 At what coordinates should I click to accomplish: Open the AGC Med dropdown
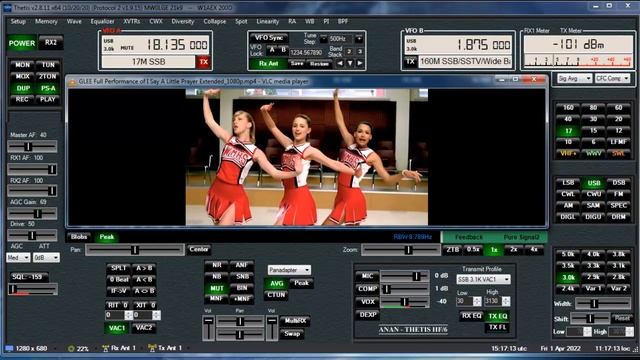[18, 258]
